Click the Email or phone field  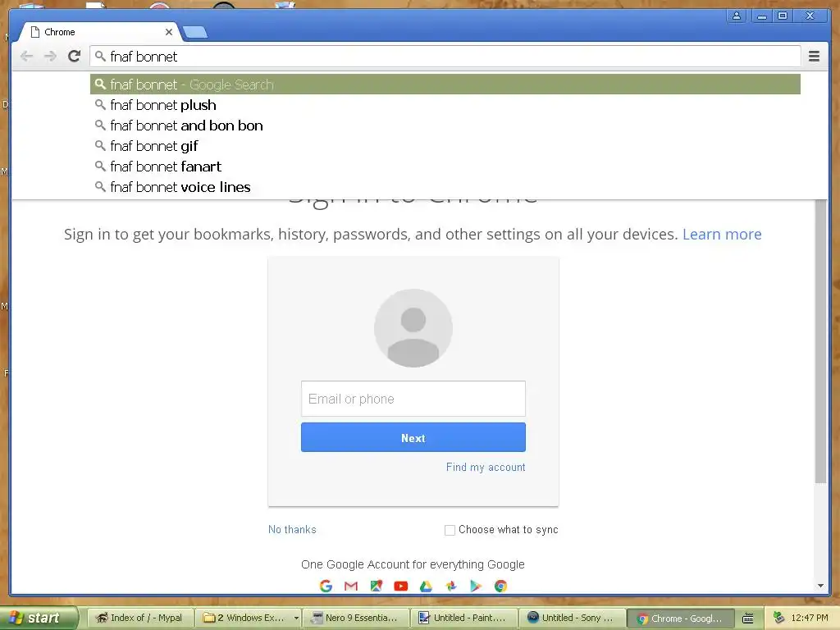point(413,399)
